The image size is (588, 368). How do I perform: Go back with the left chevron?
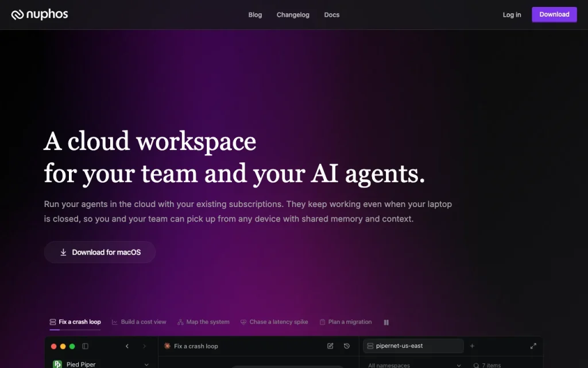coord(127,346)
